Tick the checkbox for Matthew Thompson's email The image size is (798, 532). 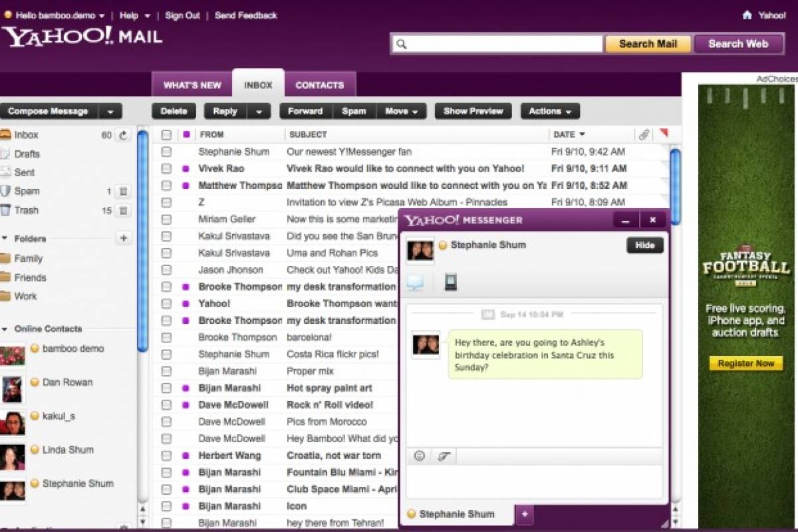[166, 186]
